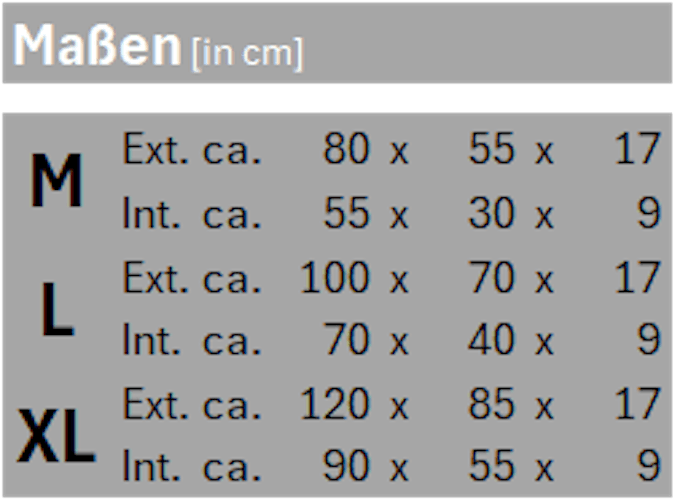Click the Int. ca. label for size XL
Viewport: 675px width, 500px height.
coord(191,468)
